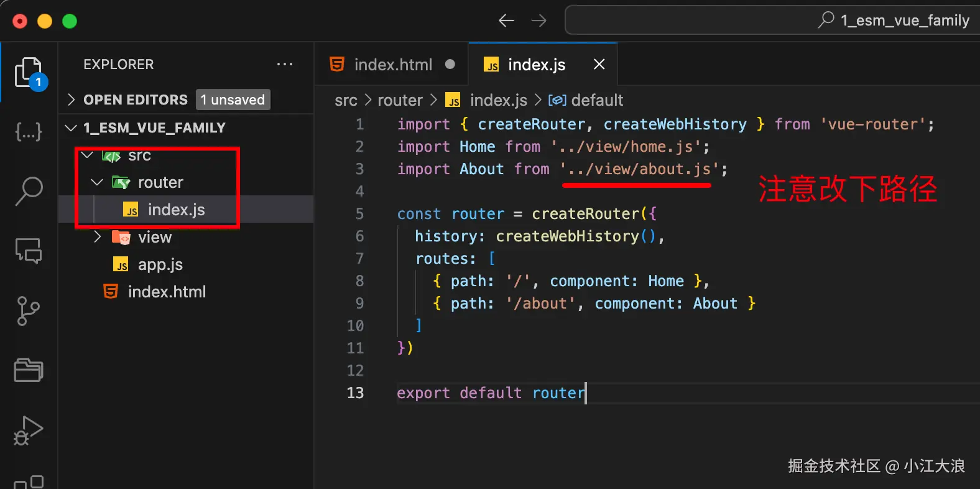Click the Explorer more actions ellipsis

(x=285, y=64)
